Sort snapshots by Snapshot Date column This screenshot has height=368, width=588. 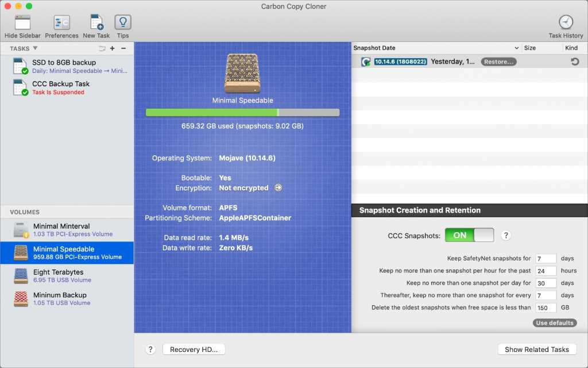(x=436, y=48)
